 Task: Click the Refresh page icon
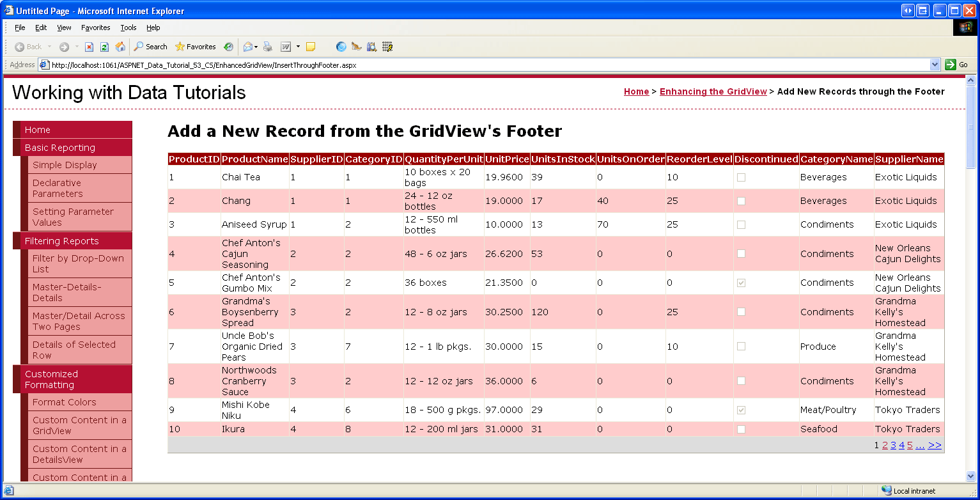(x=104, y=47)
